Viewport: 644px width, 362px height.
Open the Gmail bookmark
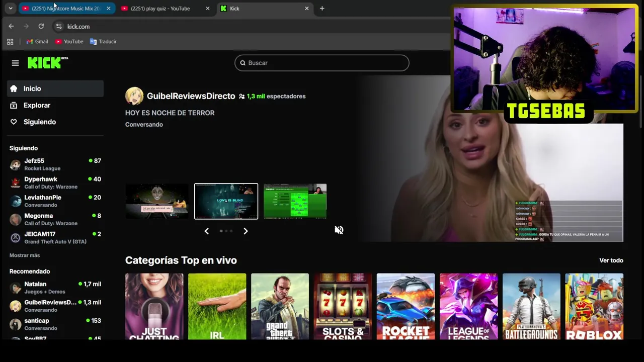[37, 42]
